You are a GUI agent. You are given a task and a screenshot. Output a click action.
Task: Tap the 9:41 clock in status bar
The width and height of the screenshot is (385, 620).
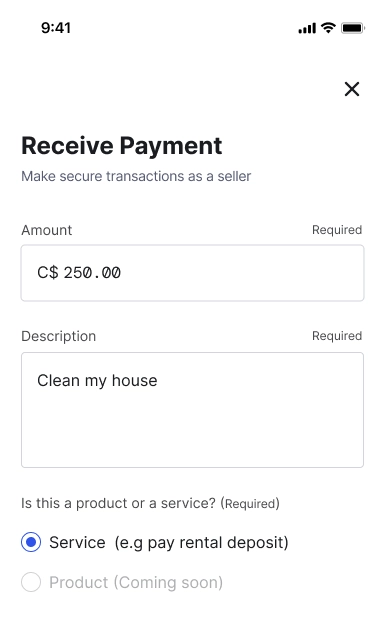click(56, 28)
